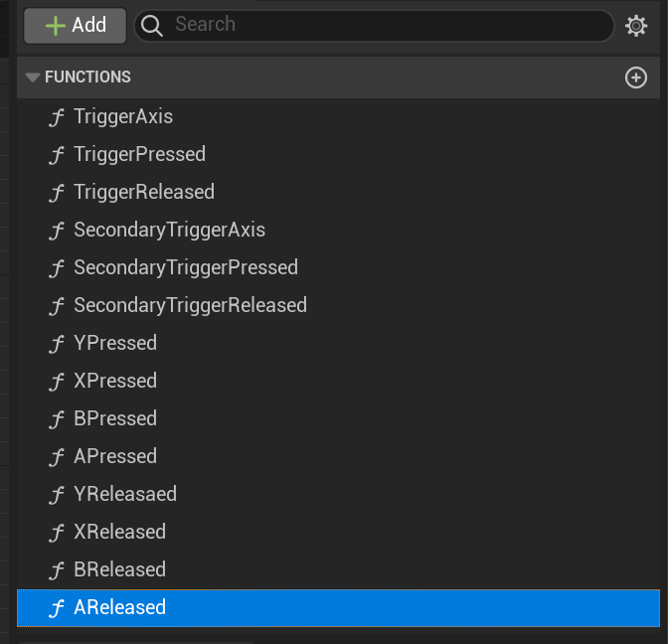Collapse the FUNCTIONS section triangle
The image size is (668, 644).
click(32, 78)
